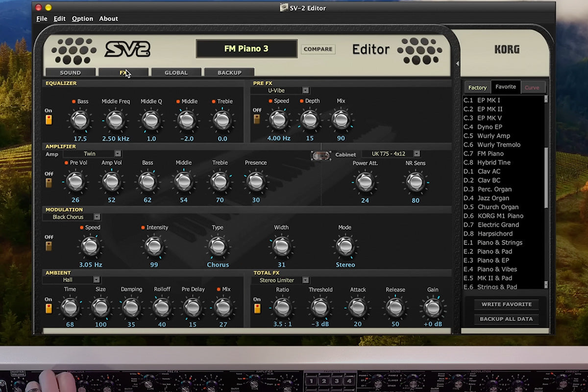Click the WRITE FAVORITE button
This screenshot has height=392, width=588.
tap(506, 304)
